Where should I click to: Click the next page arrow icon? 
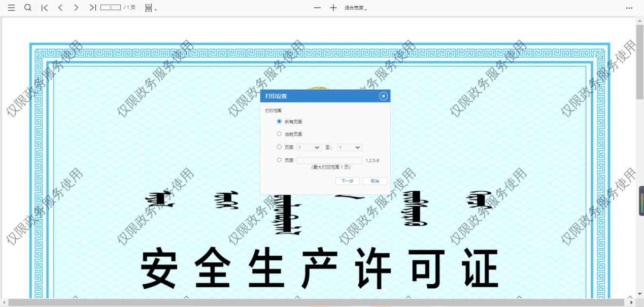(x=76, y=8)
